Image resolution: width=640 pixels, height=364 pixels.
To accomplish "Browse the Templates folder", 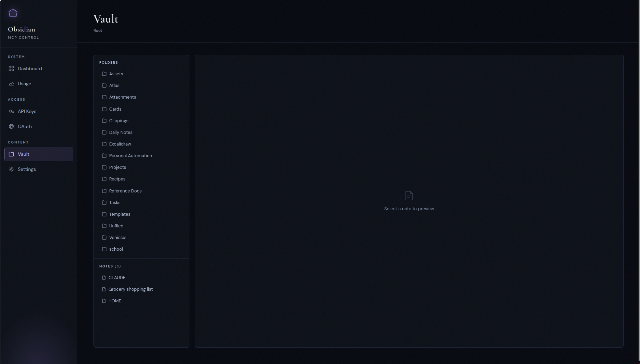I will (x=141, y=214).
